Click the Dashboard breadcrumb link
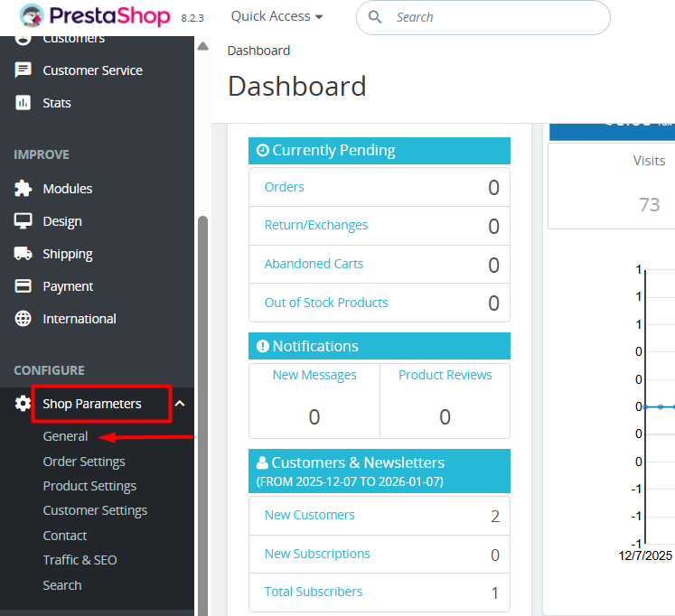The height and width of the screenshot is (616, 675). pos(258,51)
